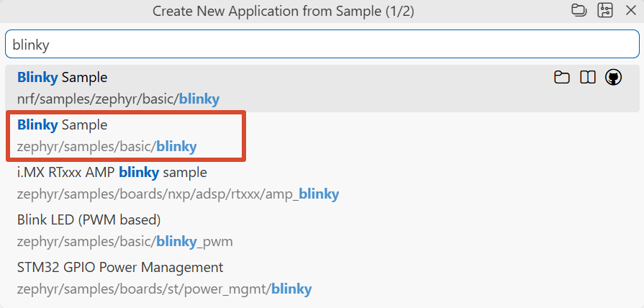The height and width of the screenshot is (308, 644).
Task: Select Blinky Sample under nrf/samples/zephyr/basic
Action: (322, 89)
